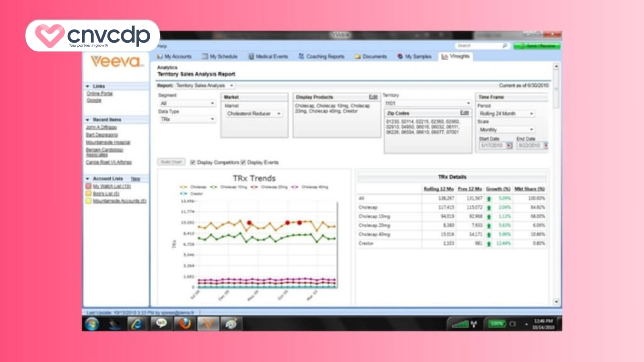Switch to Medical Events tab

coord(268,57)
